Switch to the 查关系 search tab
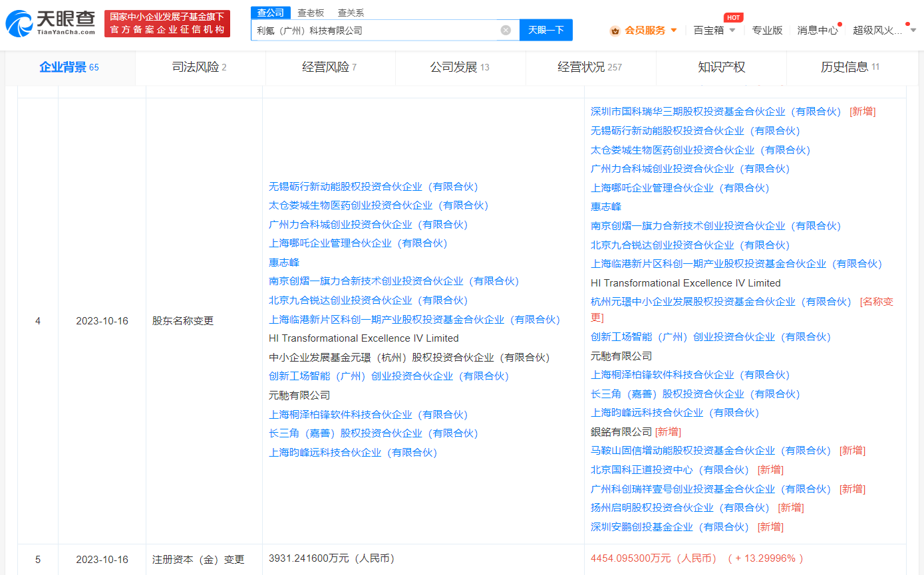 pyautogui.click(x=351, y=13)
